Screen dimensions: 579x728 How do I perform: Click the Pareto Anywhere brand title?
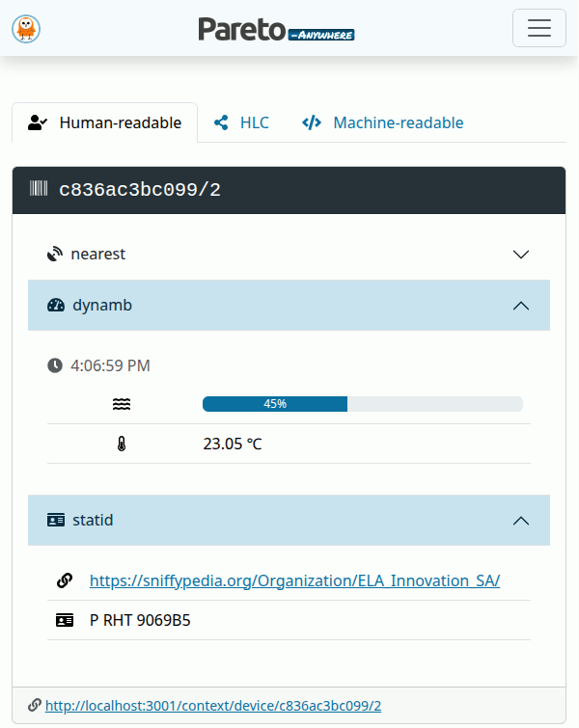point(276,29)
